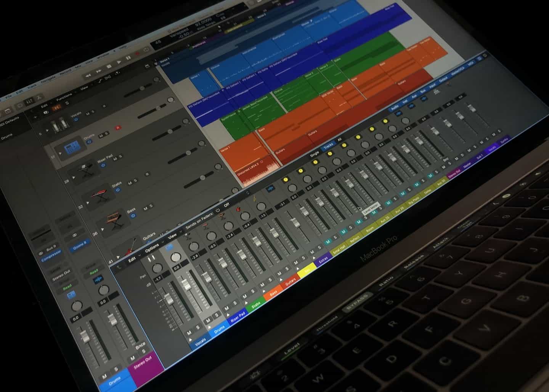Click the Rewind icon in the transport controls
Image resolution: width=549 pixels, height=392 pixels.
pyautogui.click(x=88, y=75)
